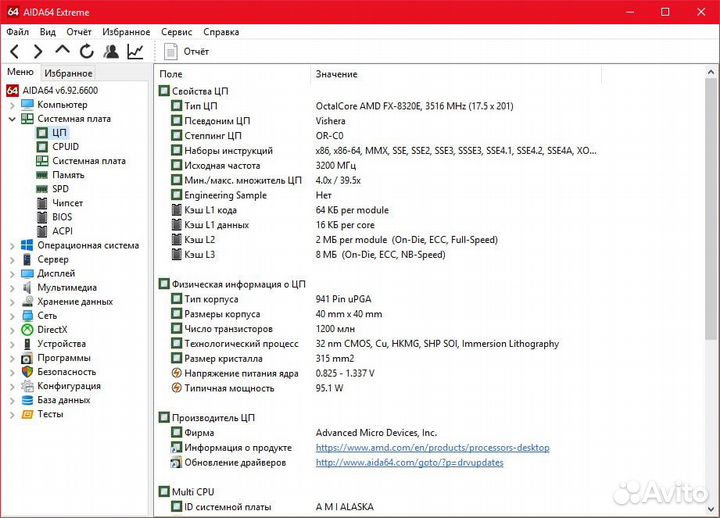Select the CPUID item in the tree
Image resolution: width=720 pixels, height=518 pixels.
(65, 146)
